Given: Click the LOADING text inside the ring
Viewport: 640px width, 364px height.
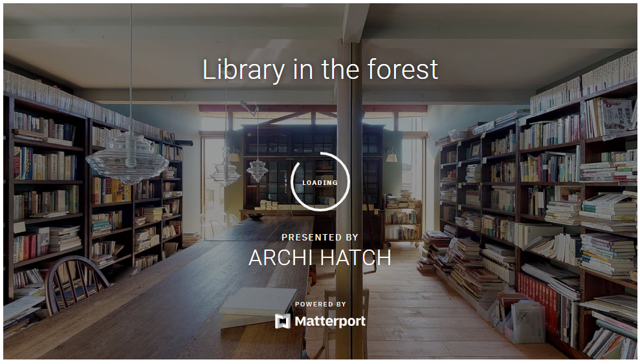Looking at the screenshot, I should point(320,182).
